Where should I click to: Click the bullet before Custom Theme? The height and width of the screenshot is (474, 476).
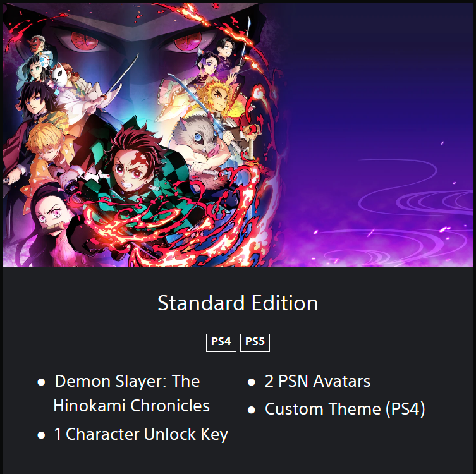click(x=252, y=410)
